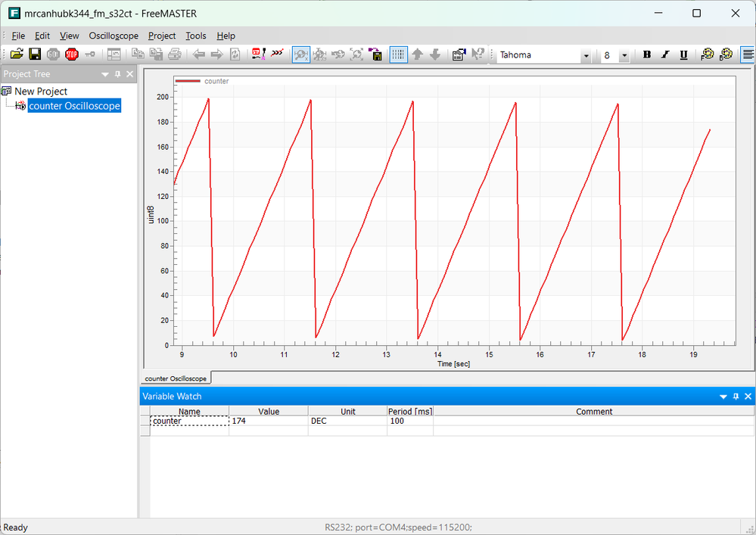Click the DEC unit cell
This screenshot has height=535, width=756.
(x=347, y=421)
